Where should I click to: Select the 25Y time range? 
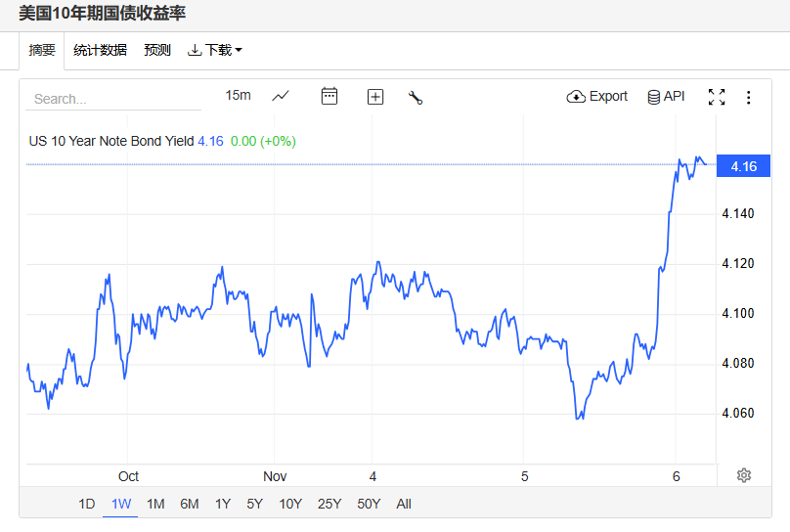329,504
